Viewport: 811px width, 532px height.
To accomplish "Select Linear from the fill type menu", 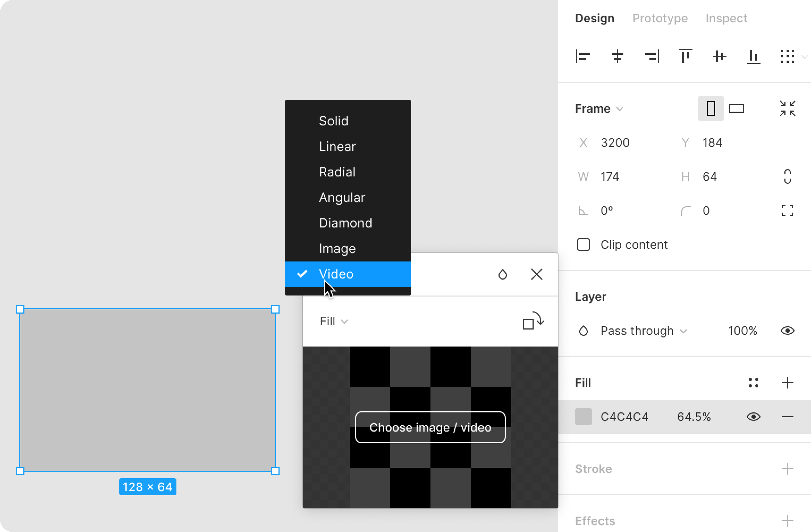I will pos(337,146).
